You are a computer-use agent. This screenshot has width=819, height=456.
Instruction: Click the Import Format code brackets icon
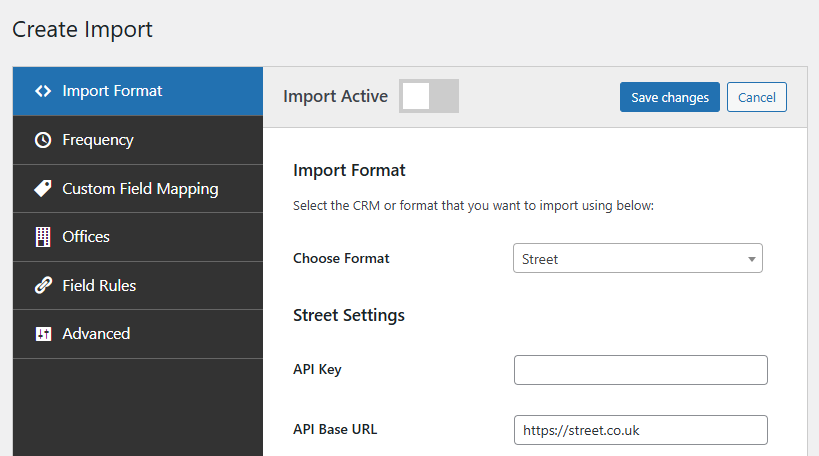[x=42, y=91]
